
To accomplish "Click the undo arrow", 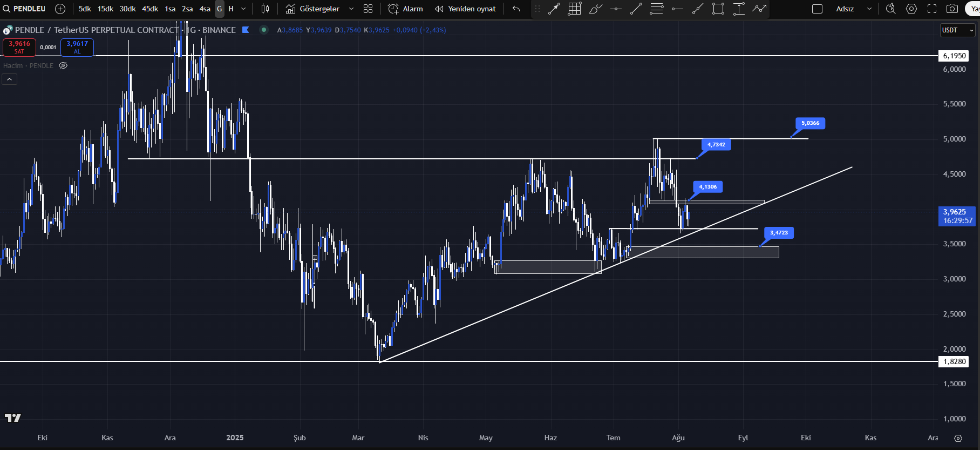I will coord(516,9).
